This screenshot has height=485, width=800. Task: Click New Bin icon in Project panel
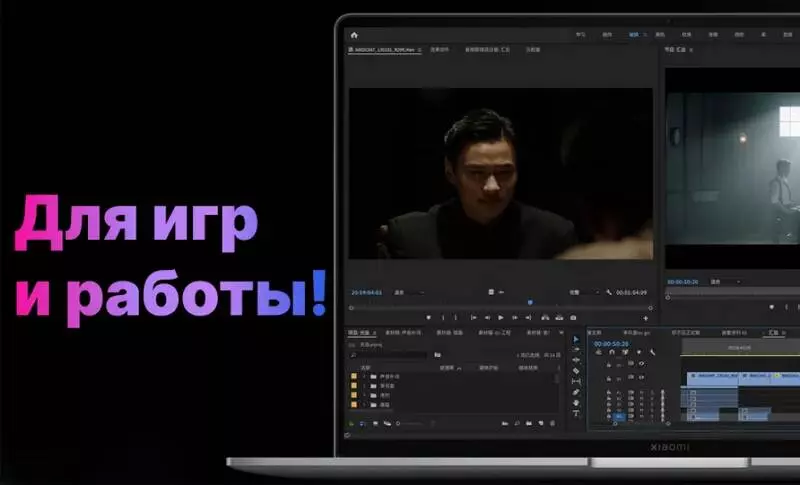[529, 423]
